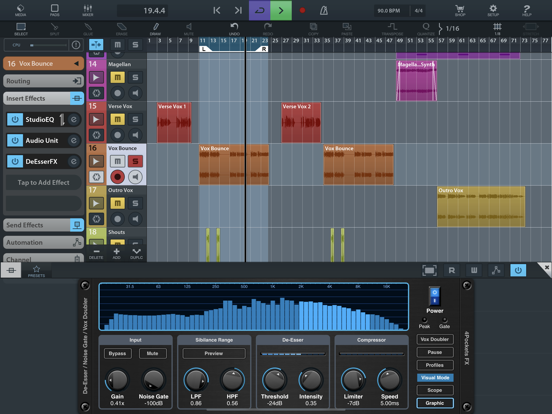This screenshot has width=552, height=414.
Task: Delete the track with the Delete button
Action: 96,253
